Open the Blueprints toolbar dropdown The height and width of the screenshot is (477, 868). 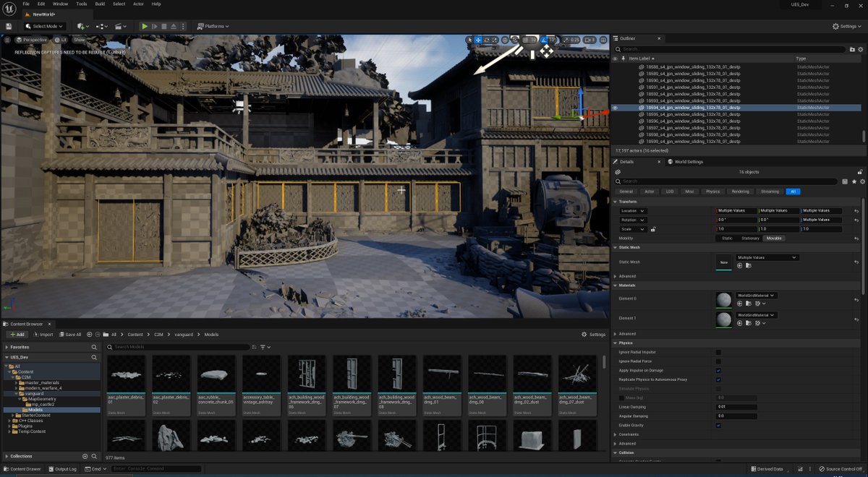103,26
